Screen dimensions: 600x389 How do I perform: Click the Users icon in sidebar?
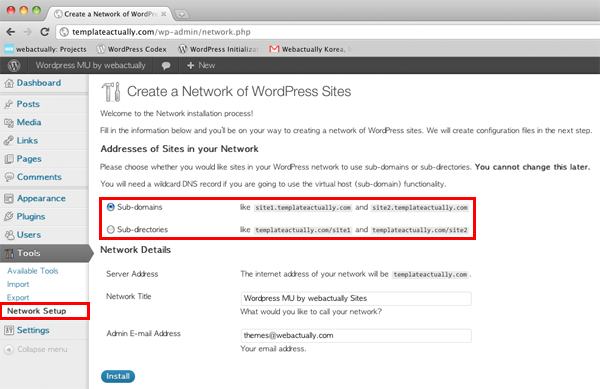pyautogui.click(x=9, y=235)
